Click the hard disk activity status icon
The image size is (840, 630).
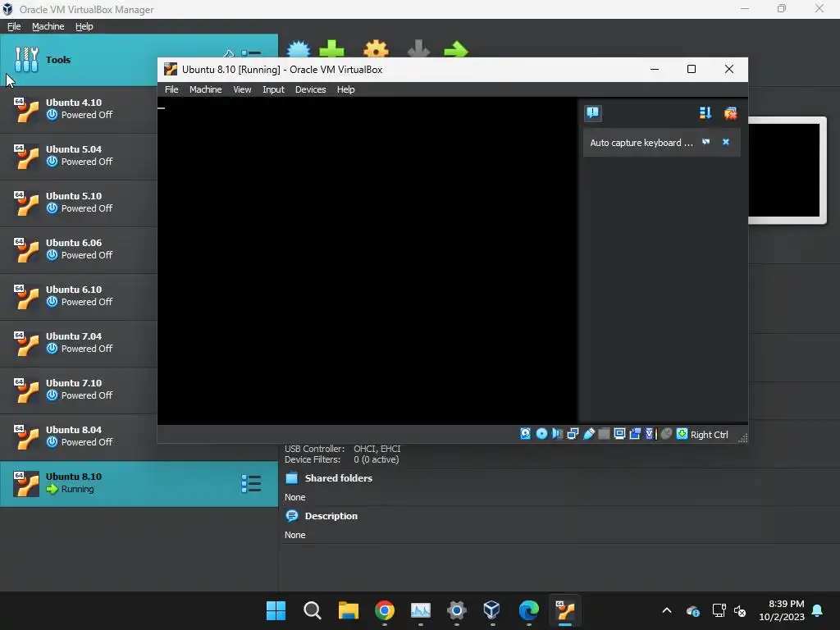click(526, 434)
